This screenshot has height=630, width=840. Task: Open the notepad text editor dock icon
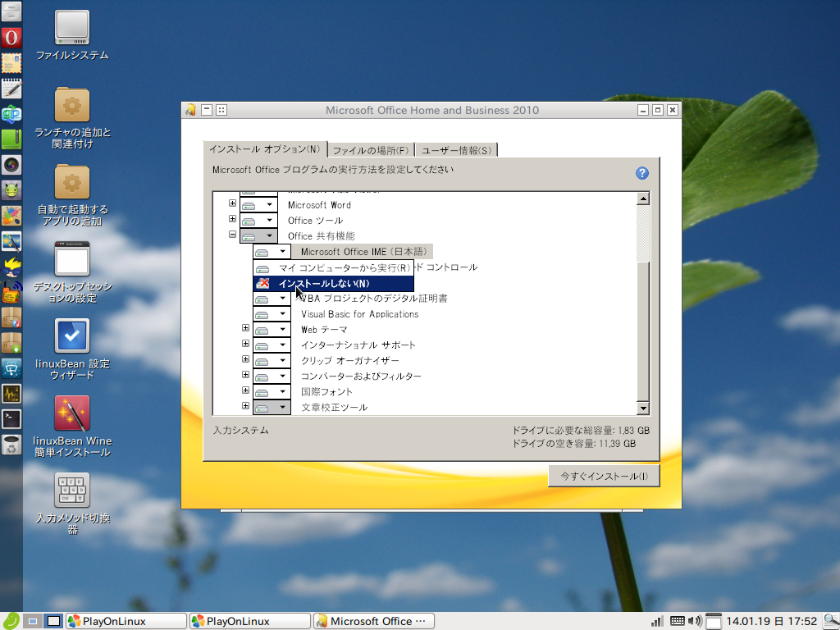click(x=11, y=89)
